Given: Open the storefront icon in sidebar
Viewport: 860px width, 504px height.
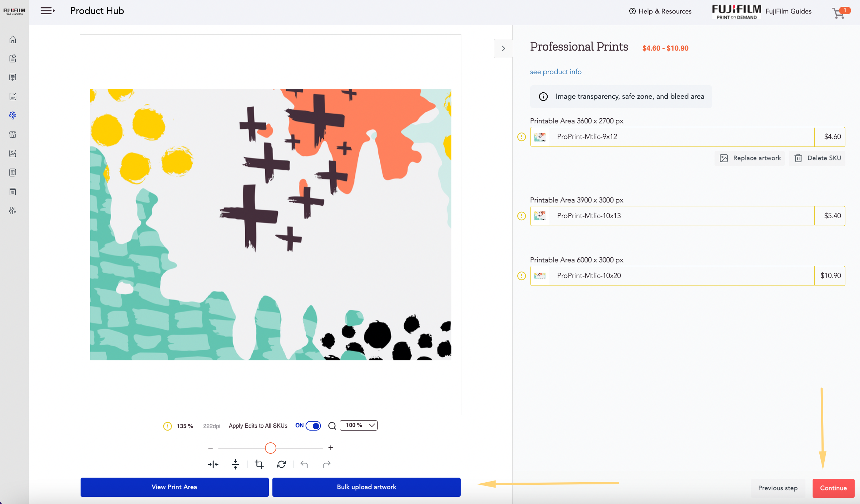Looking at the screenshot, I should click(13, 134).
